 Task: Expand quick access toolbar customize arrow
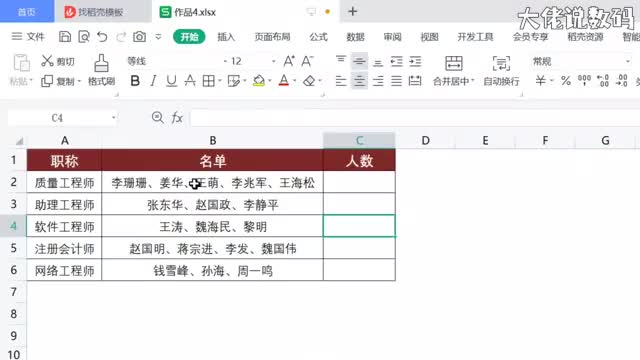pos(158,37)
